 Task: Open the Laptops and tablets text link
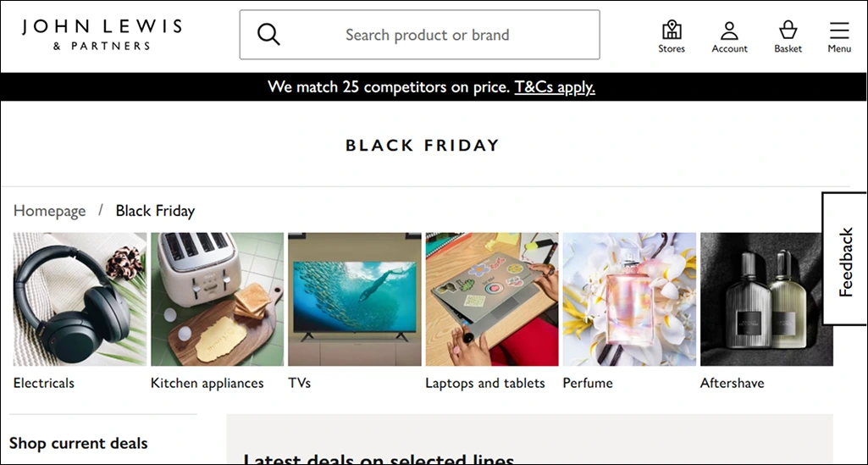tap(485, 383)
